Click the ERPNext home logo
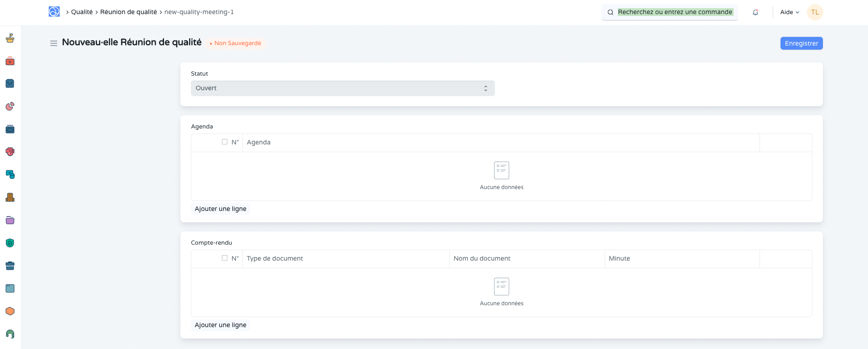The image size is (868, 349). pos(54,12)
